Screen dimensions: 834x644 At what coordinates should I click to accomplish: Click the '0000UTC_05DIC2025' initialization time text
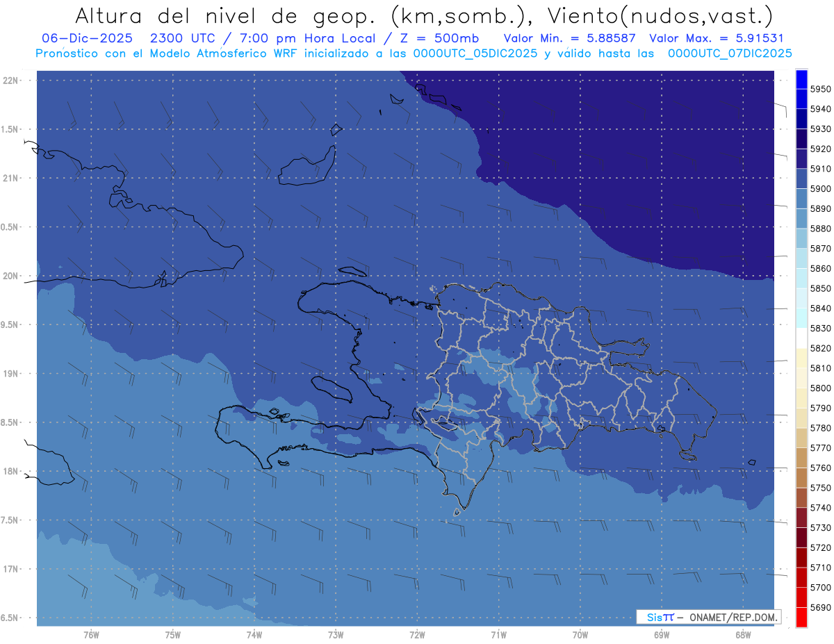475,53
